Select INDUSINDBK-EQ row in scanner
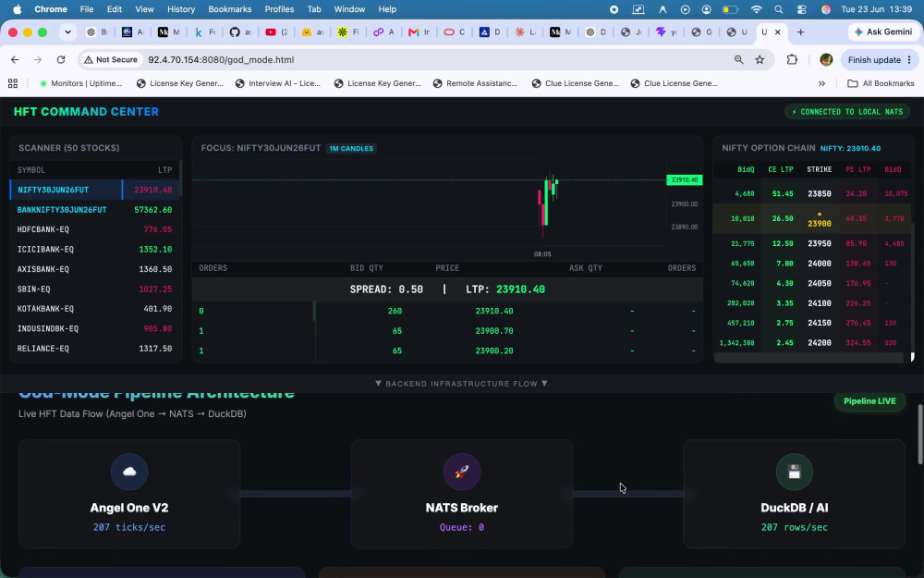This screenshot has width=924, height=578. pos(95,328)
